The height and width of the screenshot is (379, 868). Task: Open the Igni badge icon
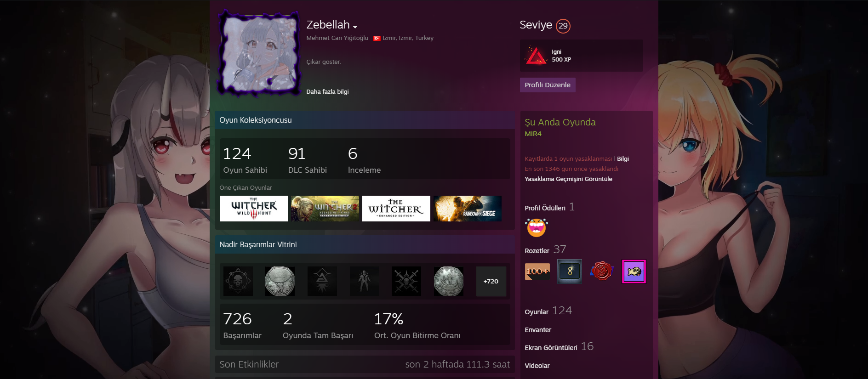coord(536,55)
